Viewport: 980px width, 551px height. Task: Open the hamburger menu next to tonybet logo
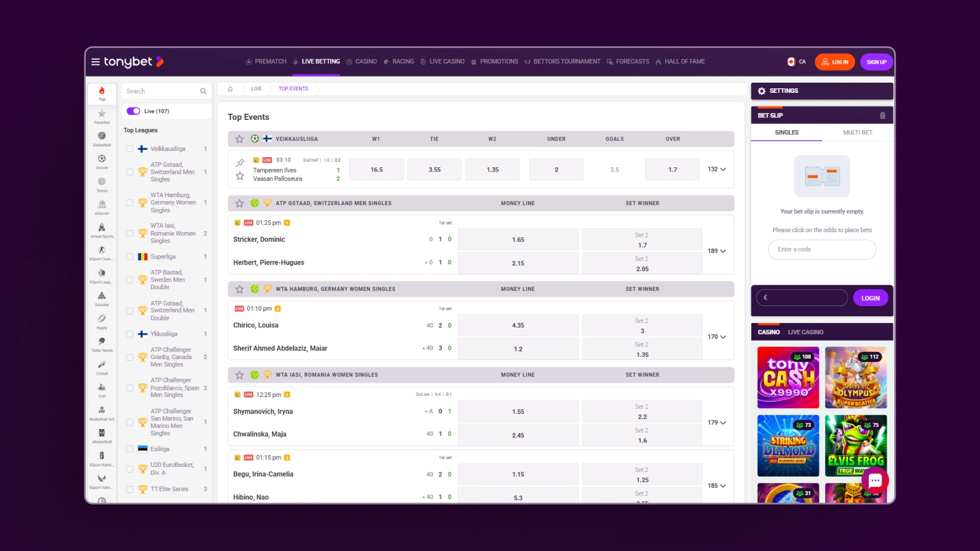coord(95,62)
